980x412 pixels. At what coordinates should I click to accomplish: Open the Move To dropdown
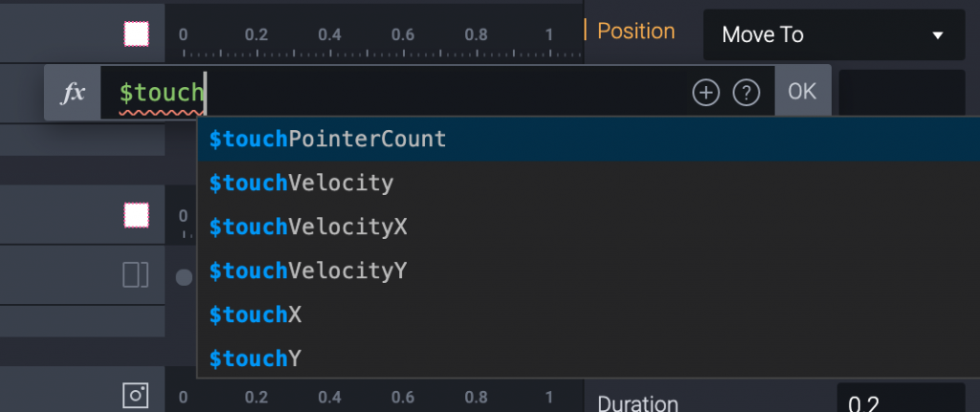834,35
